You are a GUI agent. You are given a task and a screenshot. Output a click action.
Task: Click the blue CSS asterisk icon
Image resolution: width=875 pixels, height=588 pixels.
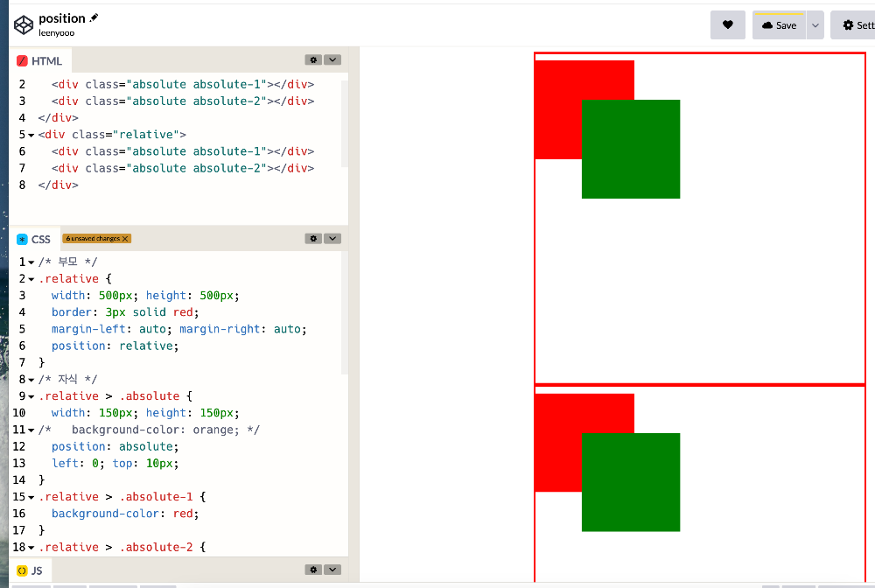point(23,240)
